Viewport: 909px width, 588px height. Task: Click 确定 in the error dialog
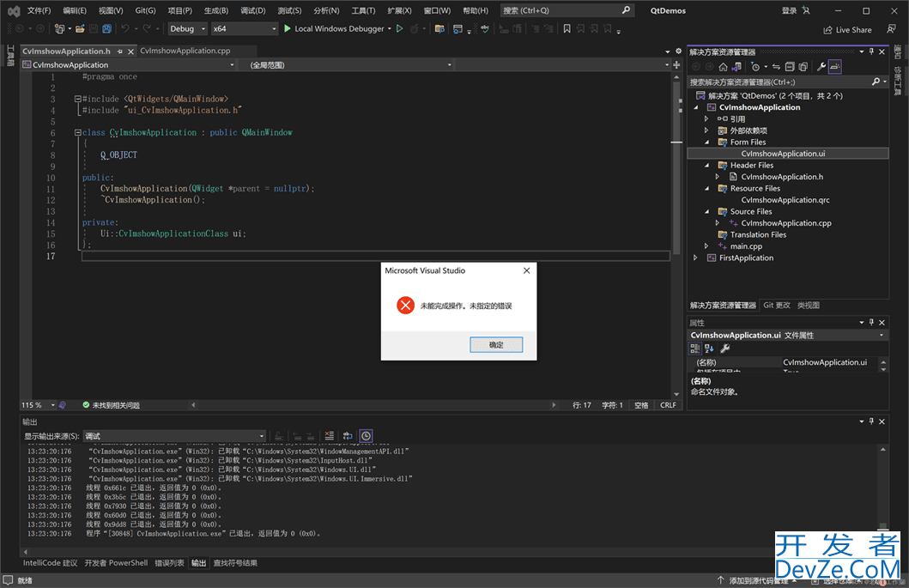(495, 344)
